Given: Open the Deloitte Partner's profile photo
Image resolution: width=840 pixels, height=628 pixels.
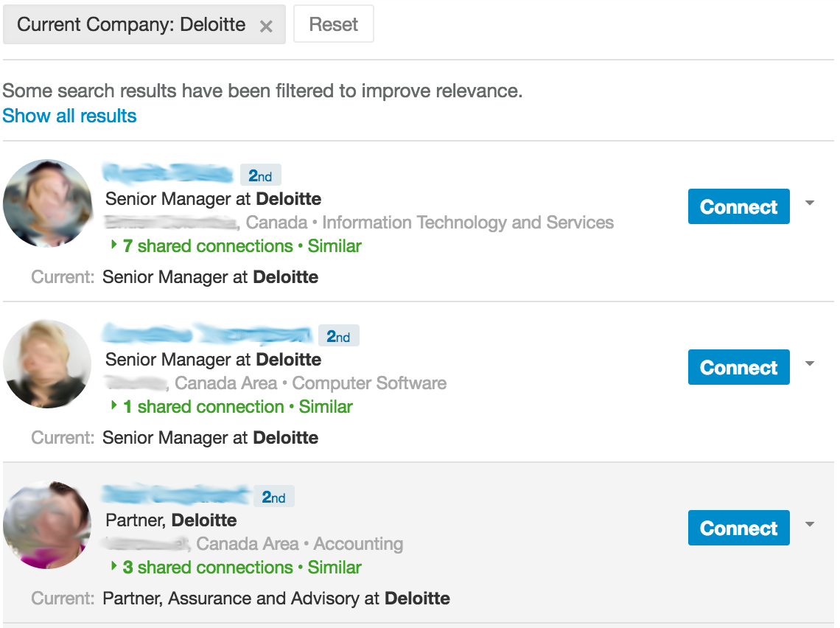Looking at the screenshot, I should click(47, 524).
